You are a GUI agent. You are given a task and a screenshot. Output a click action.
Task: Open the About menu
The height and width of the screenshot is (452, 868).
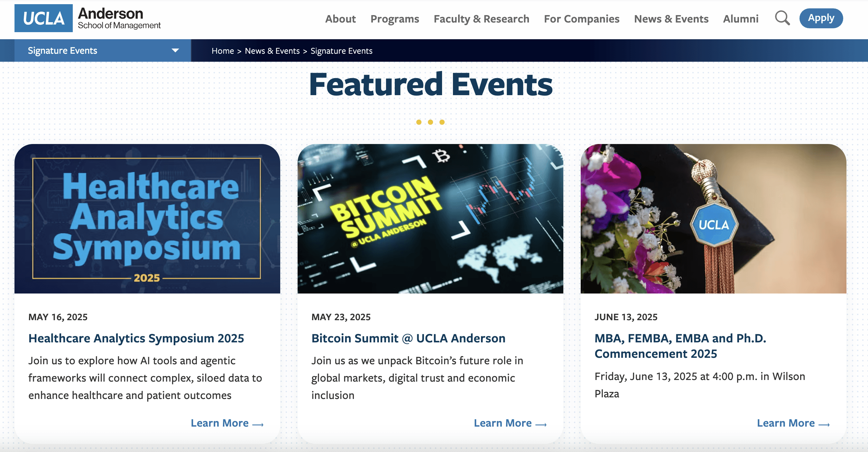(340, 19)
